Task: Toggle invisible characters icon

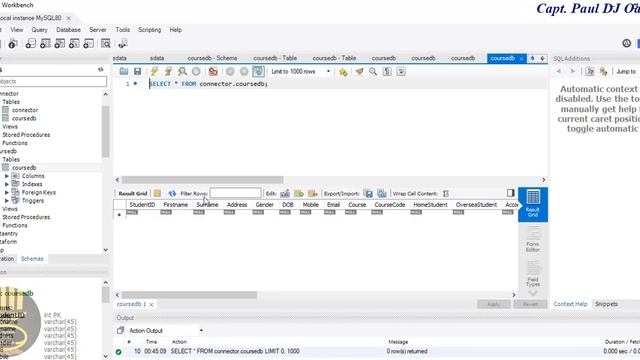Action: tap(387, 71)
